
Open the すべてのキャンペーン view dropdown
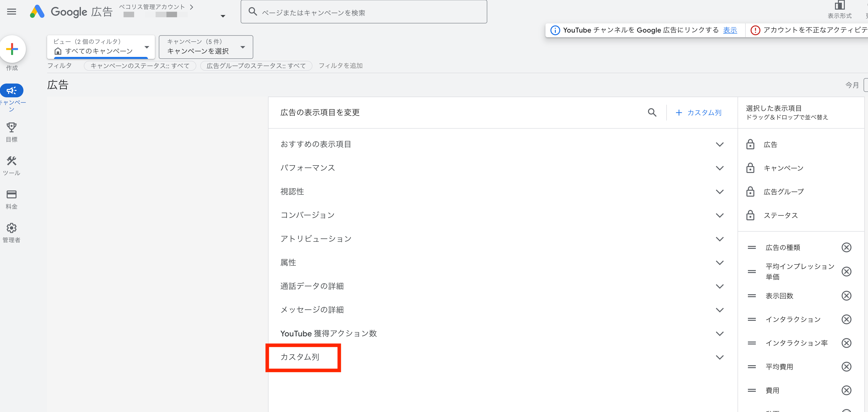coord(101,47)
